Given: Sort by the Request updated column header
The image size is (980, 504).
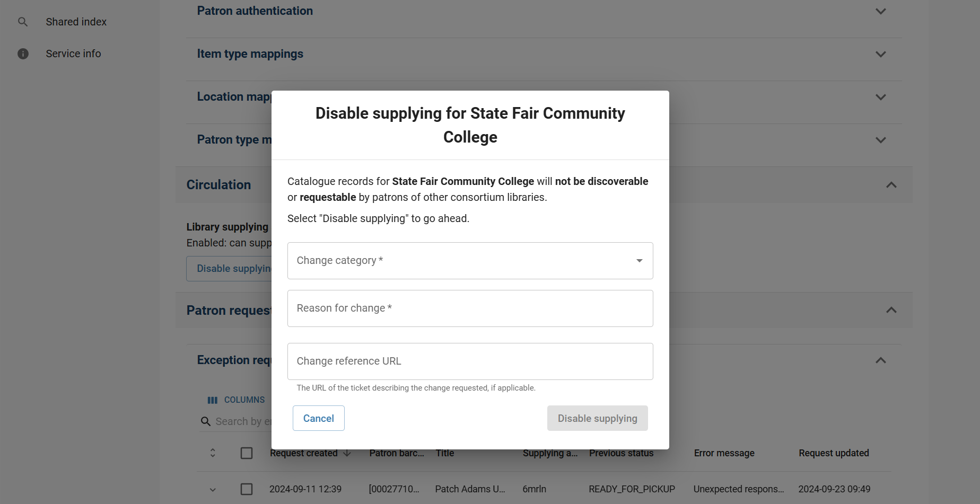Looking at the screenshot, I should click(x=834, y=453).
